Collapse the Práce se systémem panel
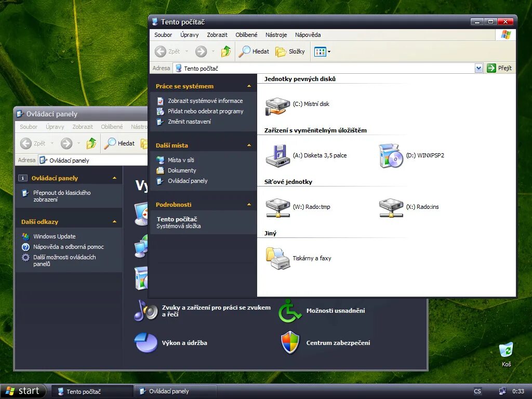The image size is (532, 399). point(249,86)
